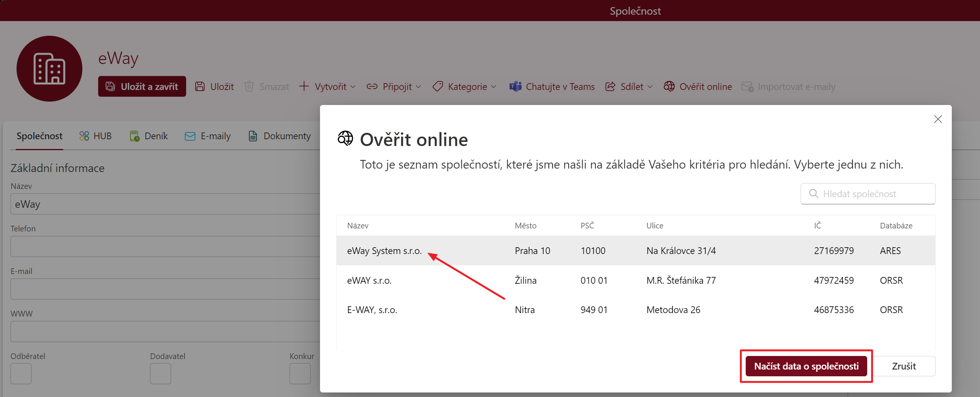Switch to the Společnost tab

(39, 136)
